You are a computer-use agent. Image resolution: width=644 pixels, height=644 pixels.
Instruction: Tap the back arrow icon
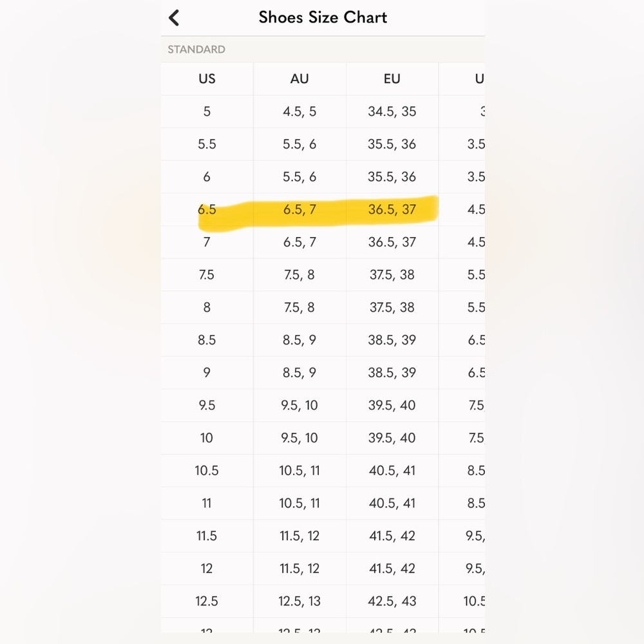(174, 18)
